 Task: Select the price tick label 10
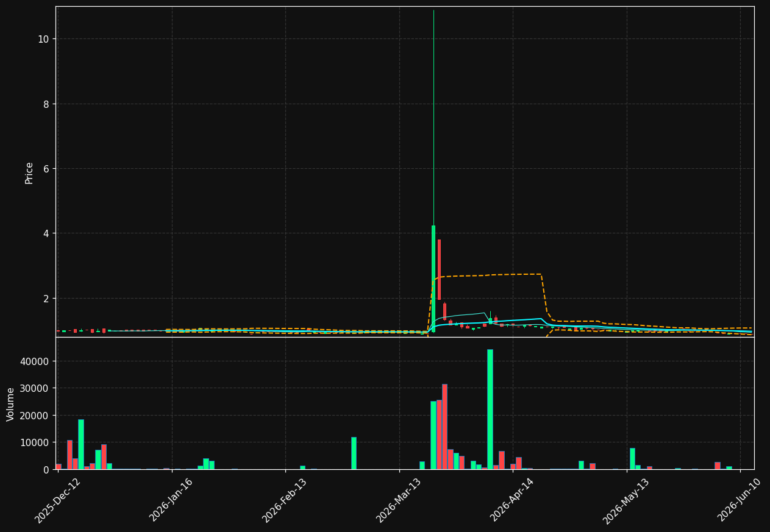[x=43, y=39]
